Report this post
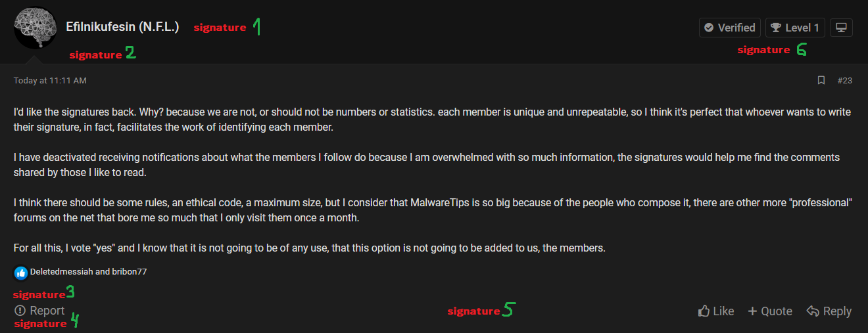This screenshot has width=868, height=333. 39,311
